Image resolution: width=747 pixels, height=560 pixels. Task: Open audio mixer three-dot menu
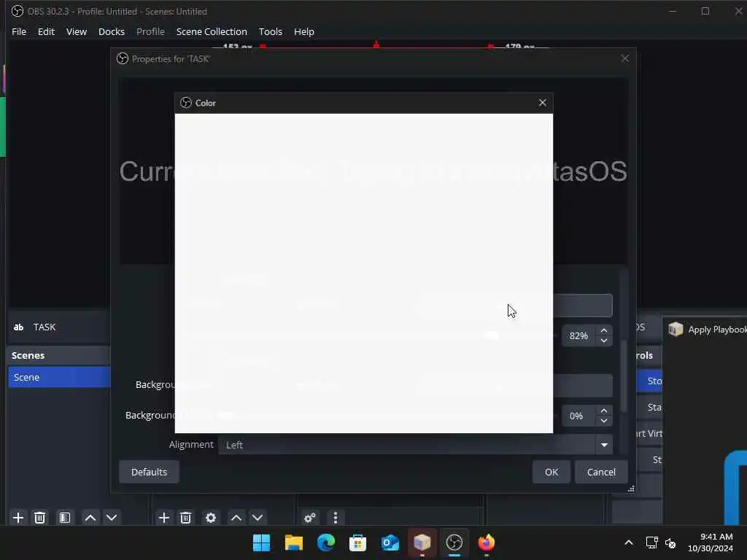336,518
